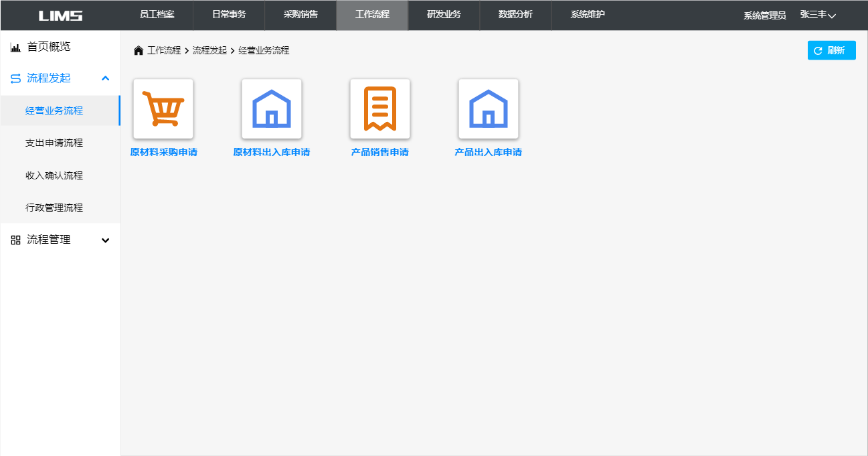Go to the 数据分析 top menu
Image resolution: width=868 pixels, height=456 pixels.
tap(515, 15)
